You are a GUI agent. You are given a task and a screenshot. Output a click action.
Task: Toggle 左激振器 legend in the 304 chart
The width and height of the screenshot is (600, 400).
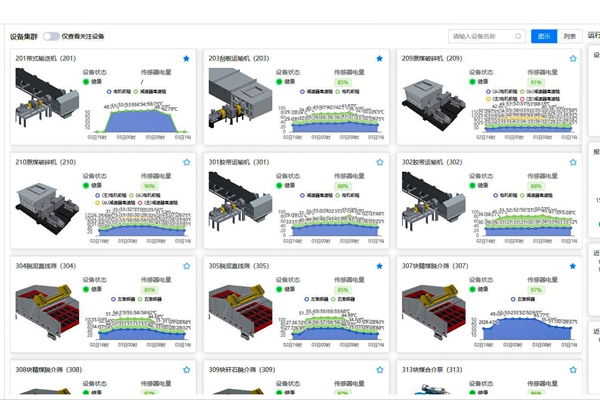115,298
